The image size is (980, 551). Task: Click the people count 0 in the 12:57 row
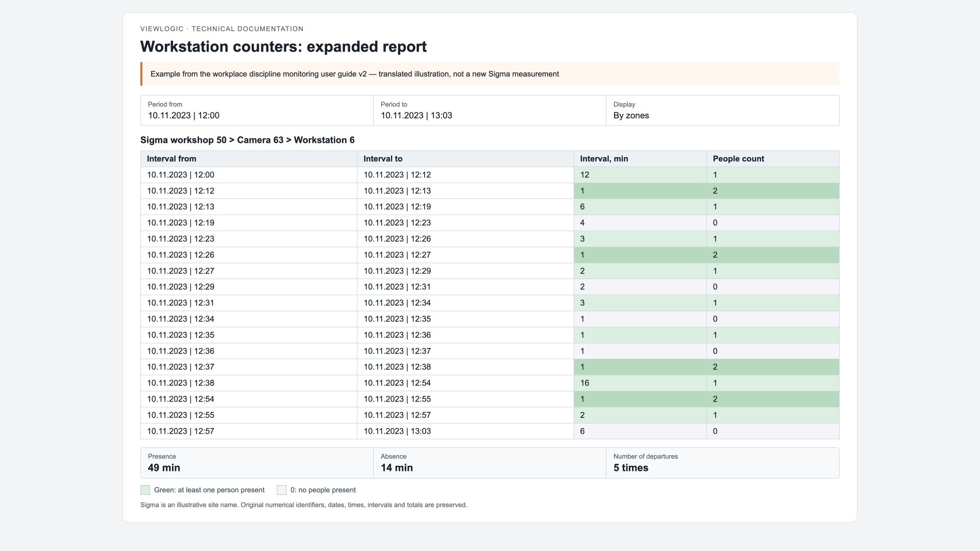coord(715,431)
